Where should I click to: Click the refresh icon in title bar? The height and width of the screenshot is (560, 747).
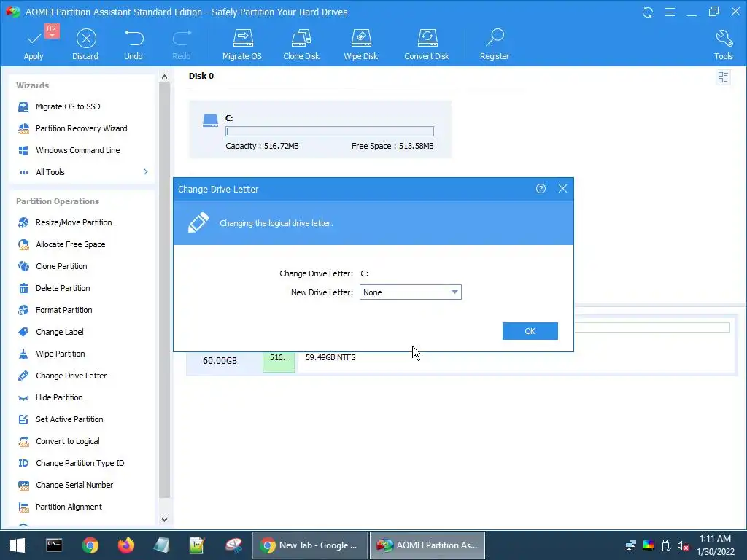(648, 12)
